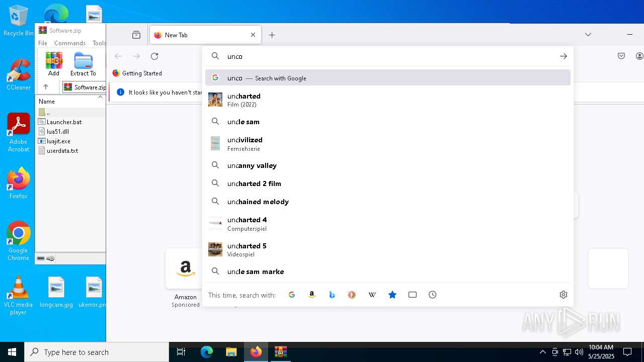This screenshot has width=644, height=362.
Task: Select 'uncle sam' suggestion
Action: coord(388,122)
